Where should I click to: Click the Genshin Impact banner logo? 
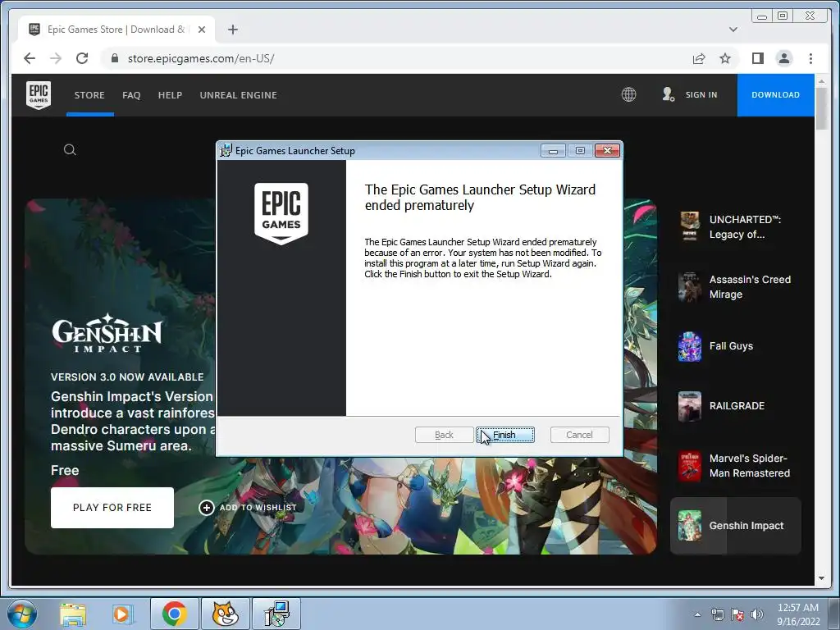coord(107,333)
